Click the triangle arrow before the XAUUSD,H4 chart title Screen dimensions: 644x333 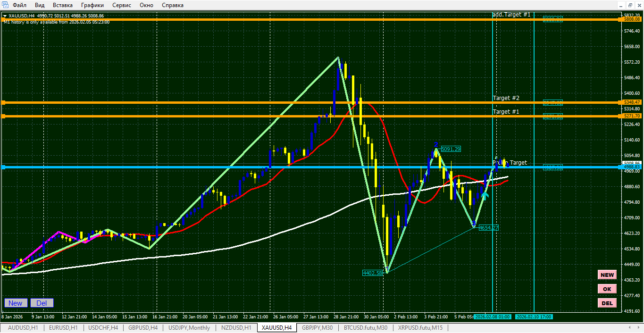[5, 16]
